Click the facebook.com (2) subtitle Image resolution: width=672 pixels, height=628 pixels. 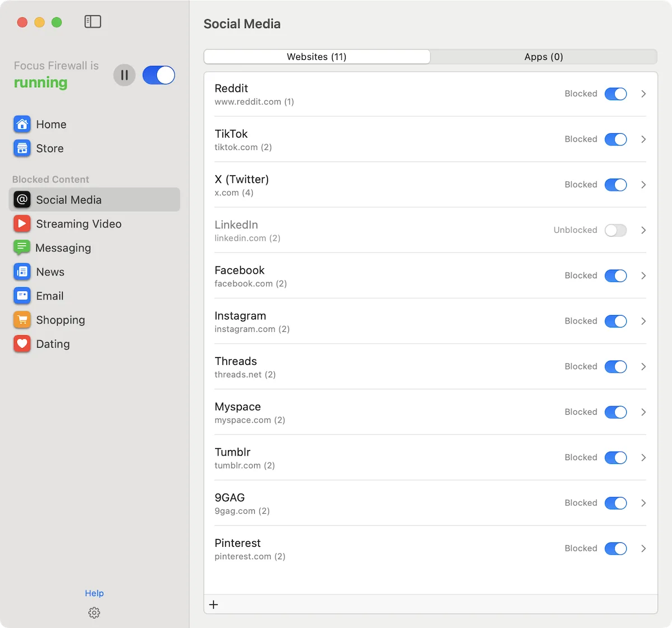click(251, 284)
